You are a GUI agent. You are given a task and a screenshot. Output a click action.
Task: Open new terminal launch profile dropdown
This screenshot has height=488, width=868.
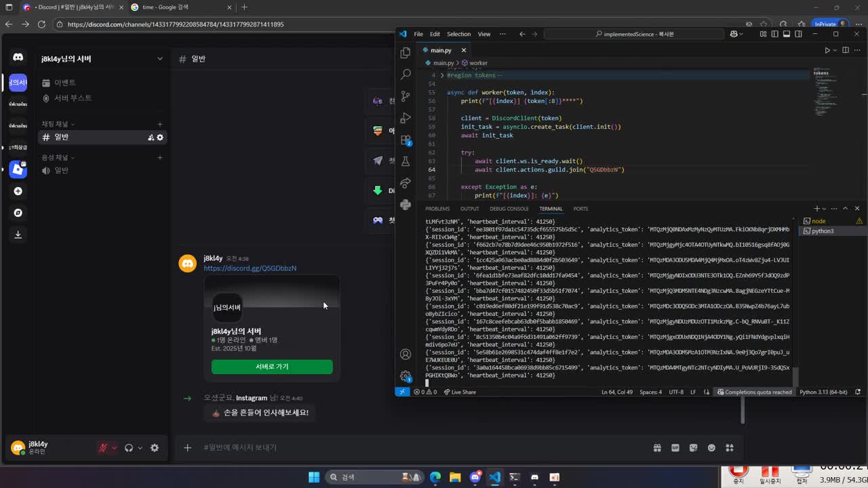[825, 209]
